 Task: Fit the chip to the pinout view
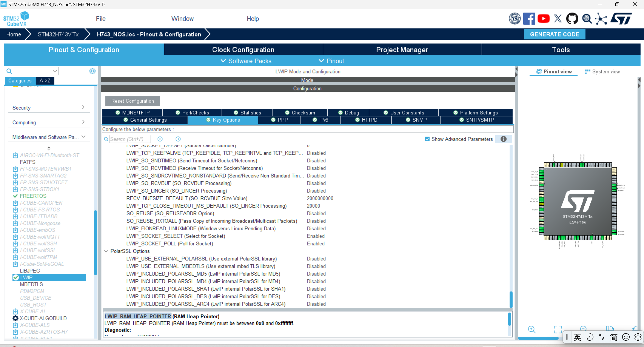[558, 329]
